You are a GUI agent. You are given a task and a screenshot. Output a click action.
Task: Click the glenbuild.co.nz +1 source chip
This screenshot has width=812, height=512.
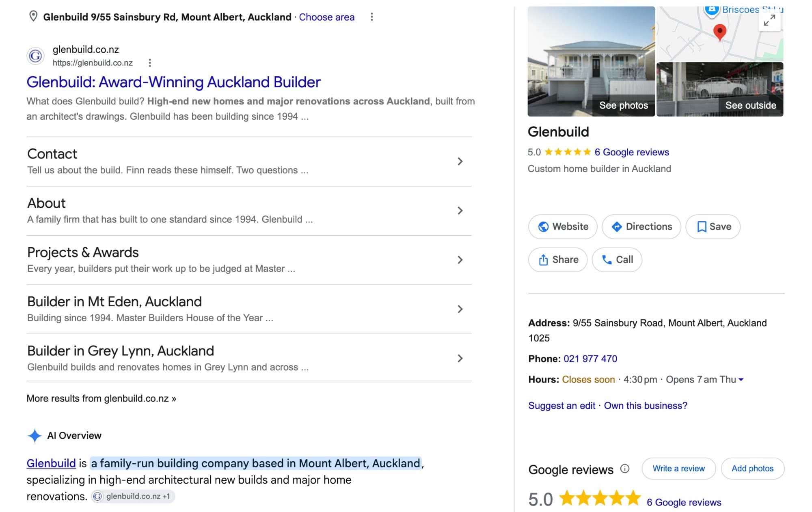133,496
